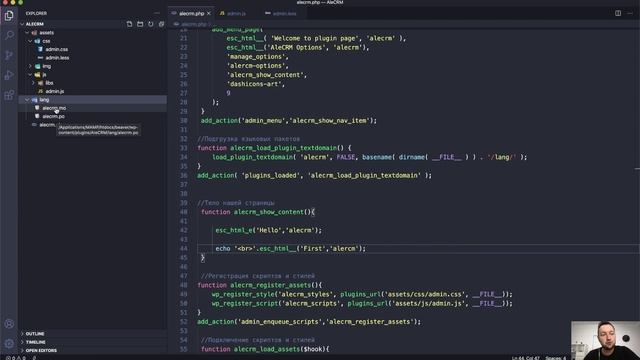Screen dimensions: 640x360
Task: Open admin.js in the file tree
Action: click(x=55, y=91)
